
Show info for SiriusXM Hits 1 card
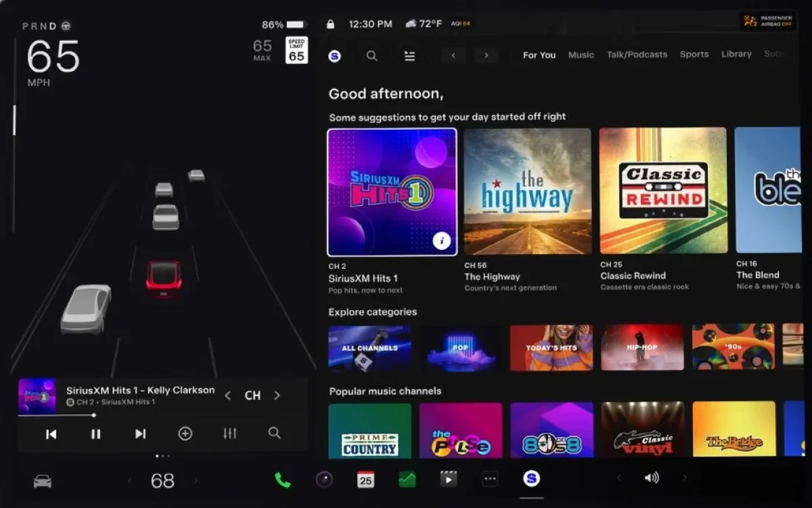[442, 240]
